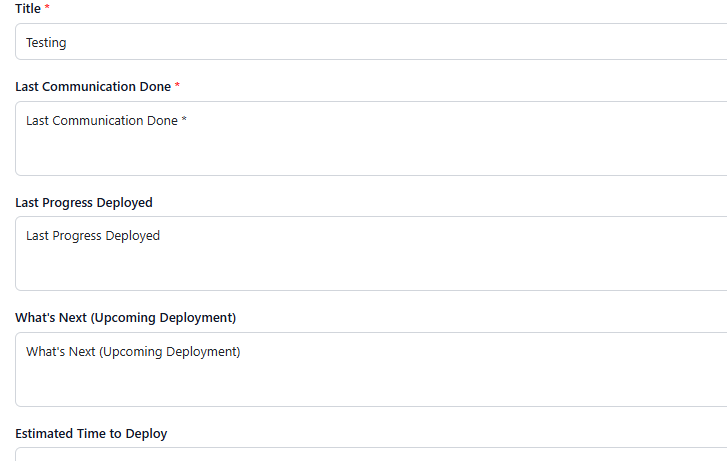Click the Estimated Time to Deploy label
This screenshot has height=461, width=727.
pos(91,434)
